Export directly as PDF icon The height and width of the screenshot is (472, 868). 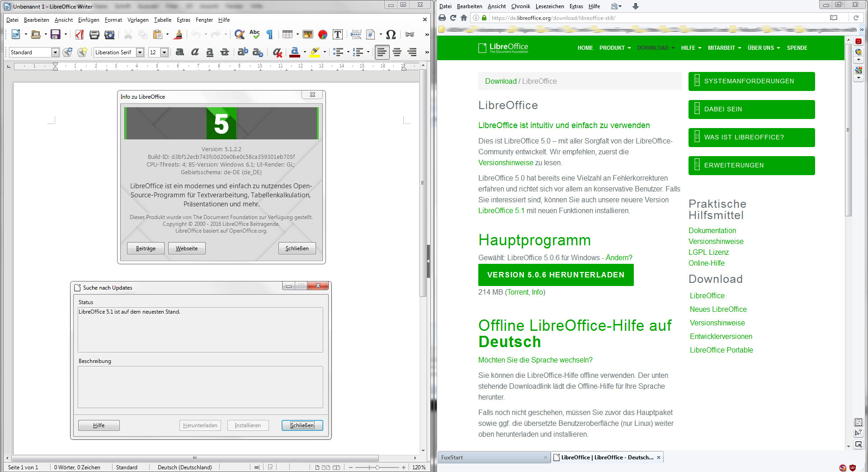pos(80,34)
